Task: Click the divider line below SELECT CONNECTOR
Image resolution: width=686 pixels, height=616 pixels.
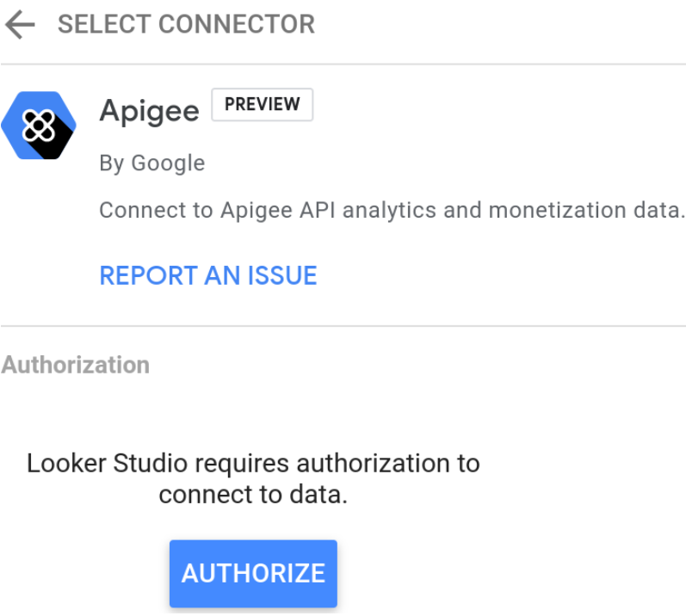Action: (x=343, y=64)
